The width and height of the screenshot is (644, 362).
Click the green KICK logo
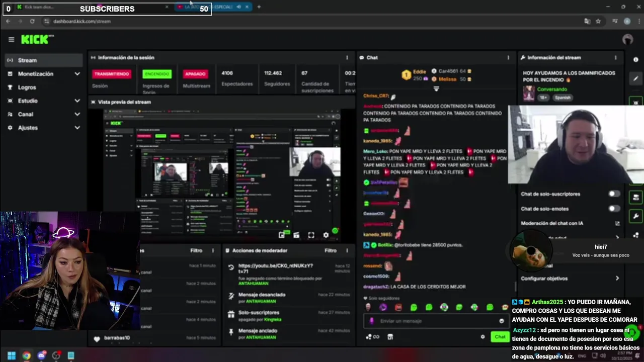(37, 39)
